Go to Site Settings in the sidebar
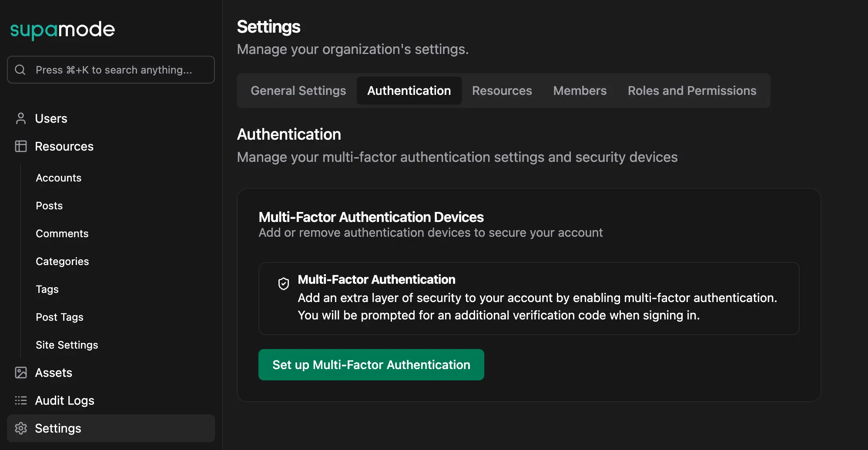 67,345
